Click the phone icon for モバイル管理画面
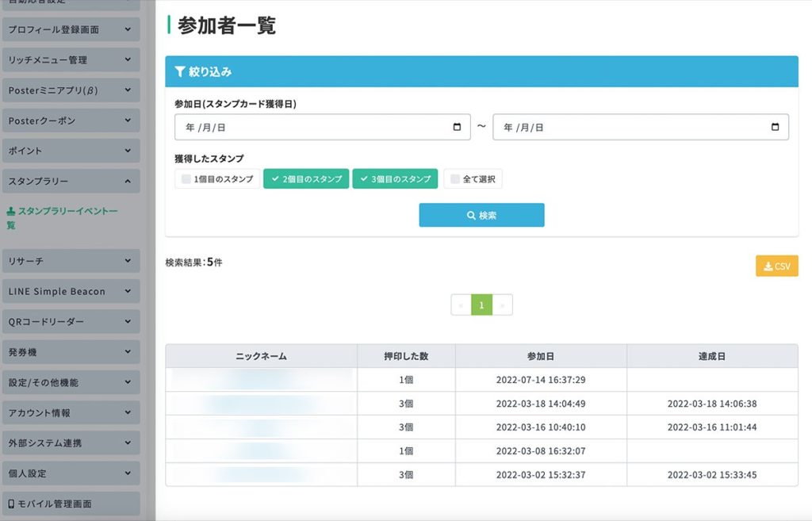812x521 pixels. [11, 504]
